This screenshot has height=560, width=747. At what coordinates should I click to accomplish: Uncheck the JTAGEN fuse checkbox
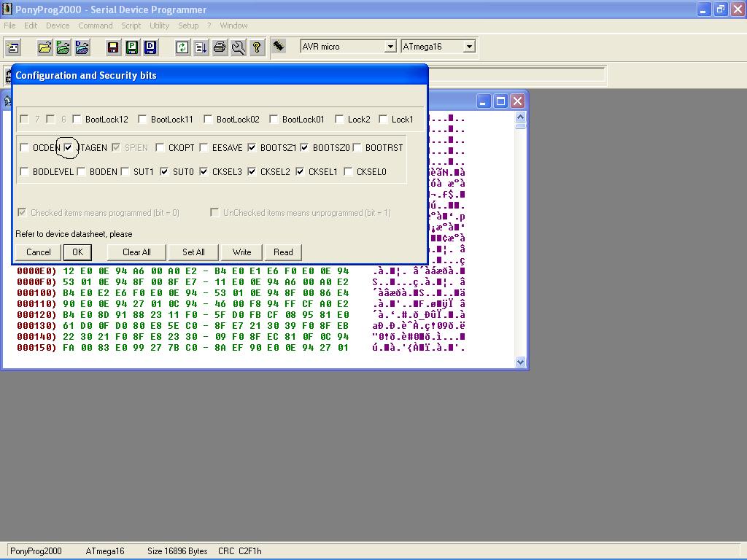pyautogui.click(x=68, y=147)
